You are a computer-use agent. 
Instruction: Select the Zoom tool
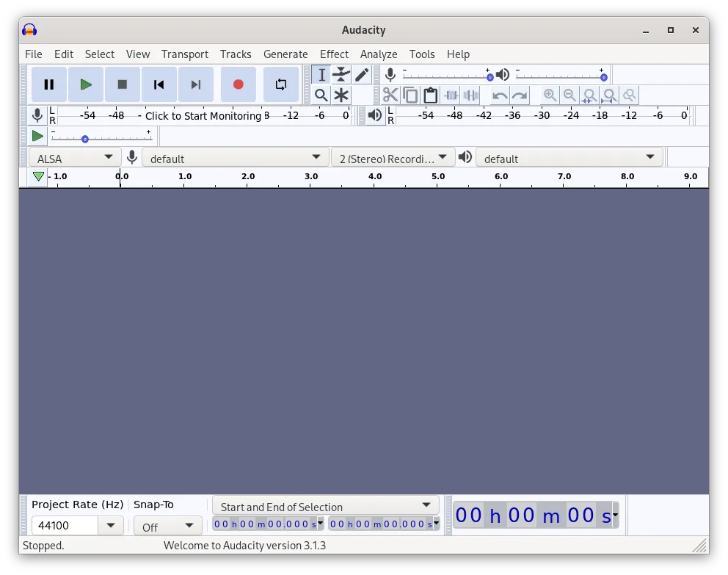(321, 95)
